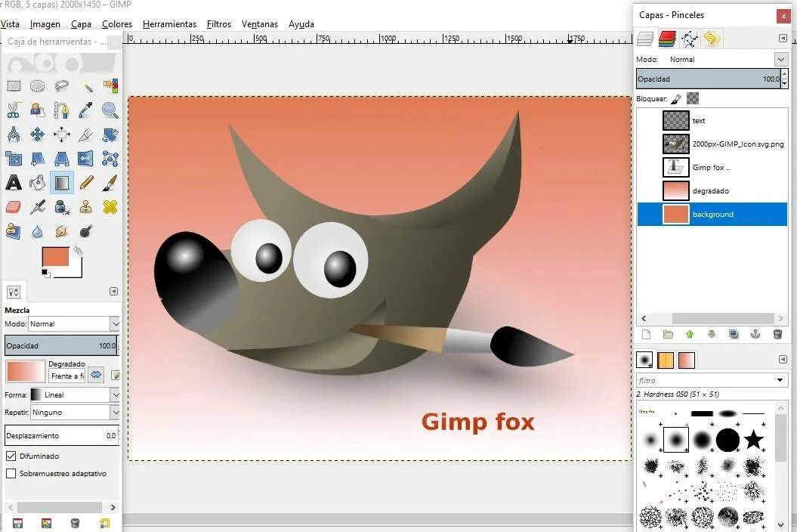797x532 pixels.
Task: Select the Foreground Select tool
Action: tap(37, 110)
